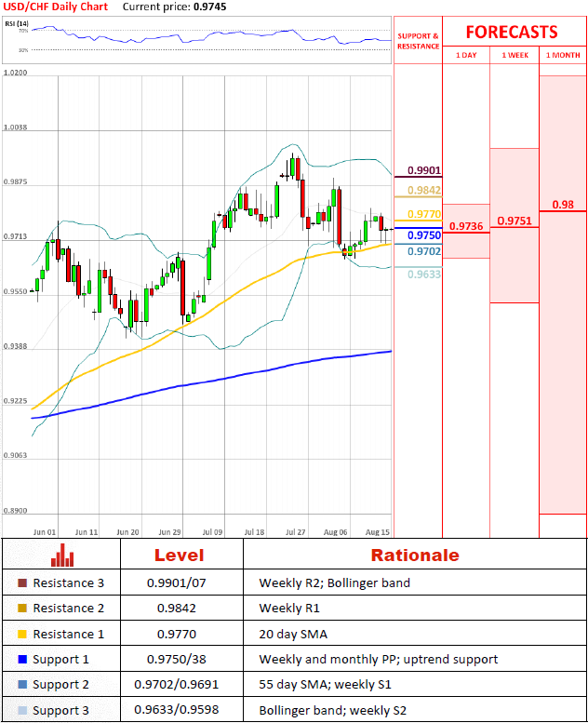This screenshot has height=723, width=588.
Task: Click the 'Jun 29' date axis label
Action: [x=169, y=532]
